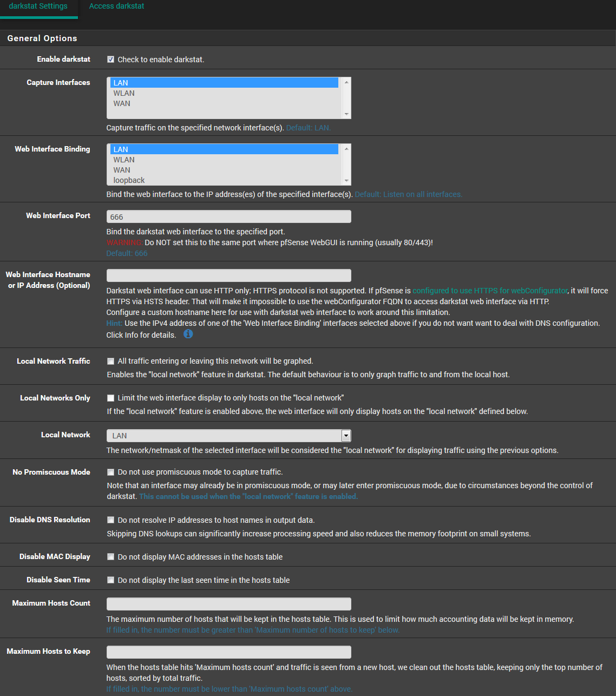Tick the Local Networks Only checkbox
This screenshot has width=616, height=696.
pos(110,398)
